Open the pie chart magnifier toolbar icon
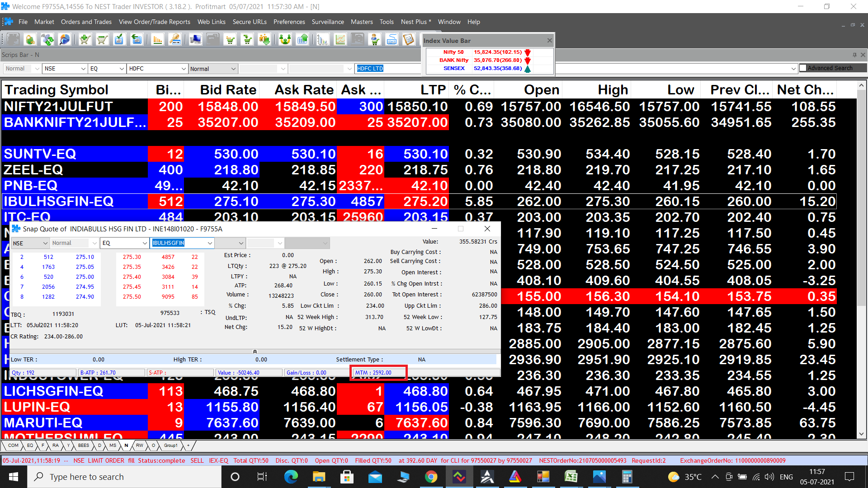The image size is (868, 488). coord(65,40)
